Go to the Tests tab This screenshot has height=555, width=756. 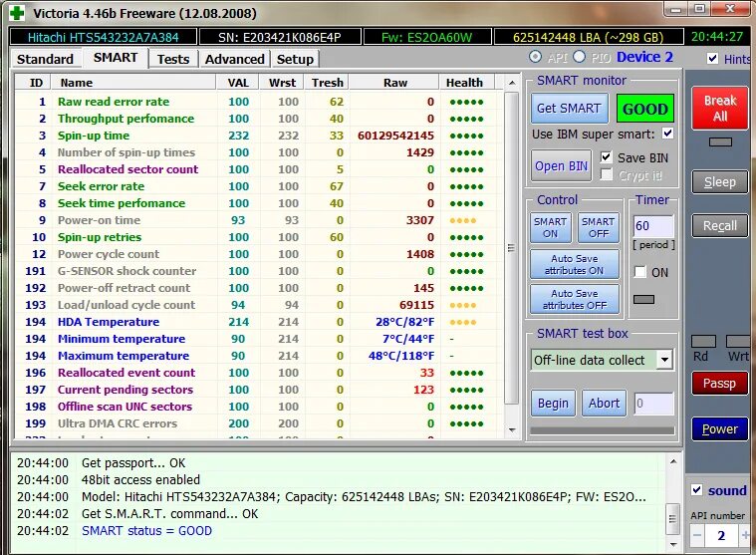(172, 59)
